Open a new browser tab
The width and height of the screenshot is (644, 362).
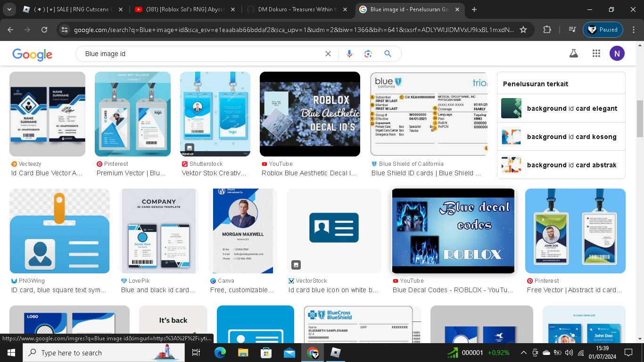pyautogui.click(x=474, y=9)
